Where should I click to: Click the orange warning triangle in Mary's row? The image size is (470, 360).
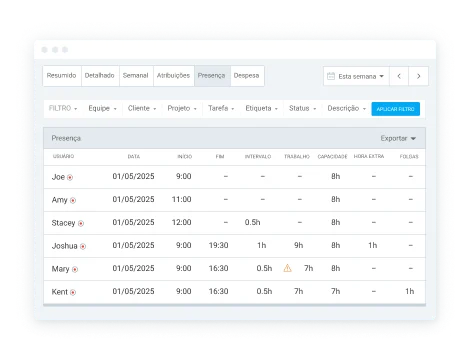(287, 268)
